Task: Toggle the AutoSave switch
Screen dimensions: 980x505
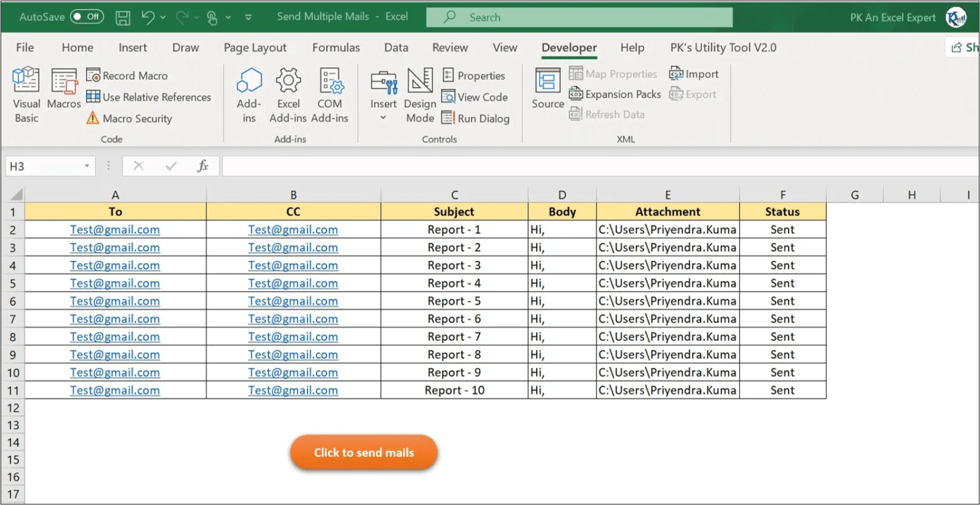Action: [87, 17]
